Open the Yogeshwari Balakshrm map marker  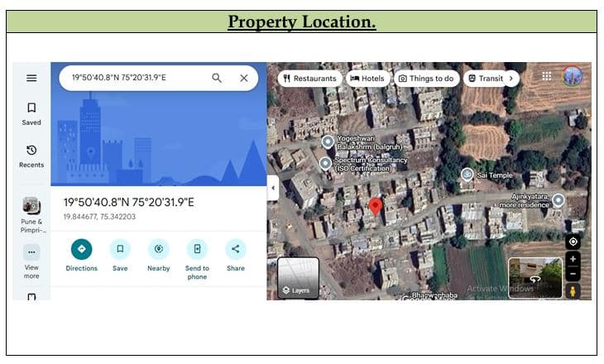(x=328, y=142)
